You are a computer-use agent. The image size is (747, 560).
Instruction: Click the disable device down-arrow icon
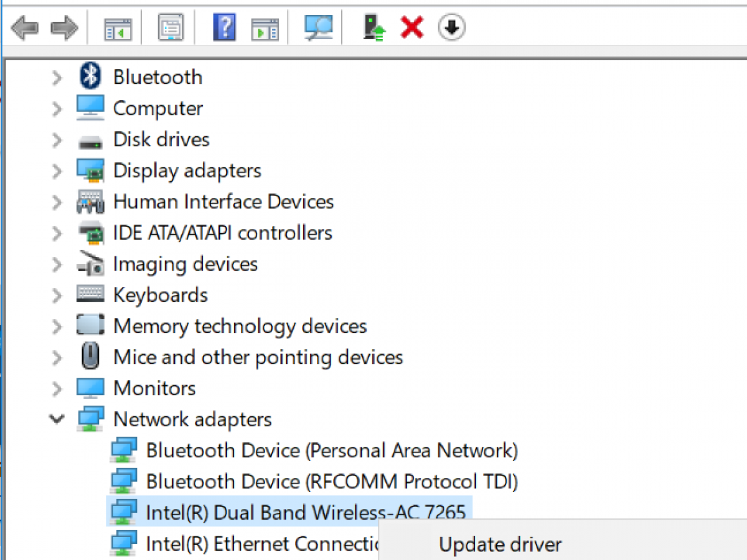coord(452,27)
